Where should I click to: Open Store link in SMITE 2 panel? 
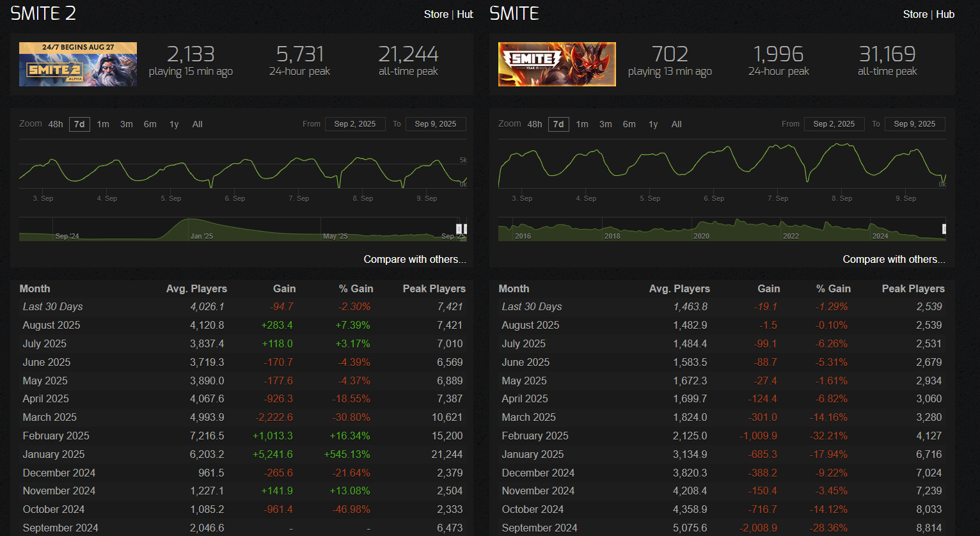pyautogui.click(x=436, y=14)
